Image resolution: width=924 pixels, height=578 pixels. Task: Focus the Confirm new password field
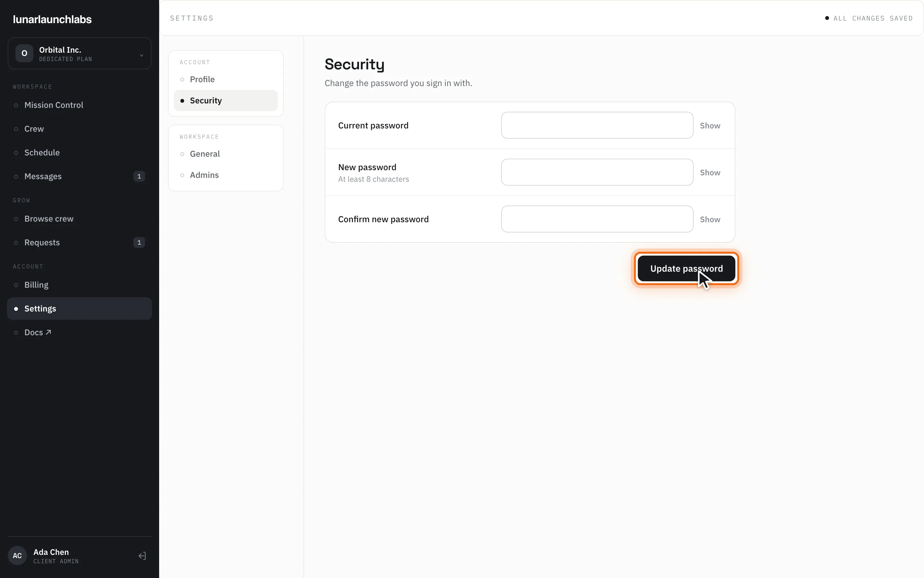597,219
